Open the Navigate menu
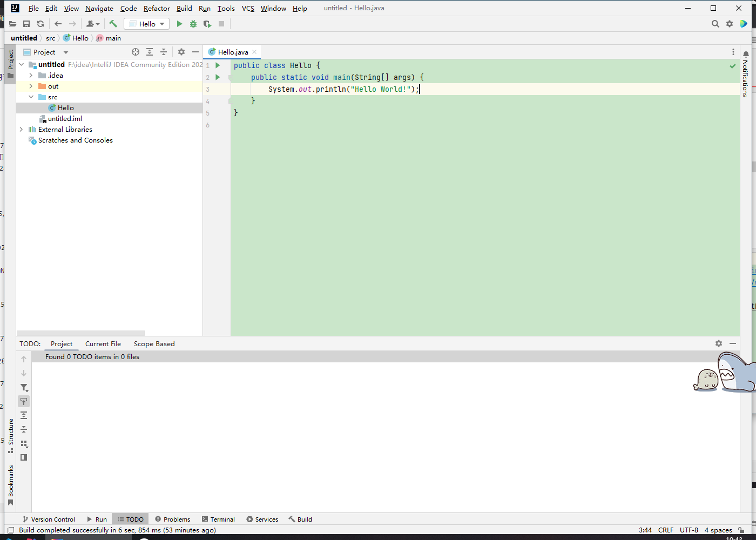Viewport: 756px width, 540px height. pos(99,8)
